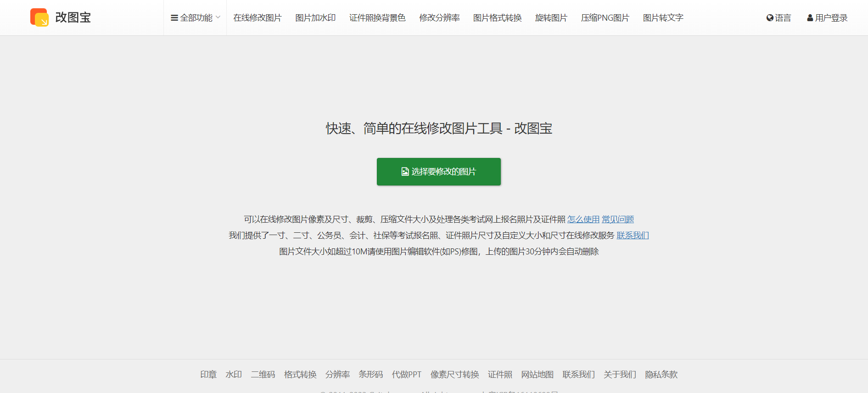Screen dimensions: 868x393
Task: Visit the 代做PPT footer link
Action: 407,375
